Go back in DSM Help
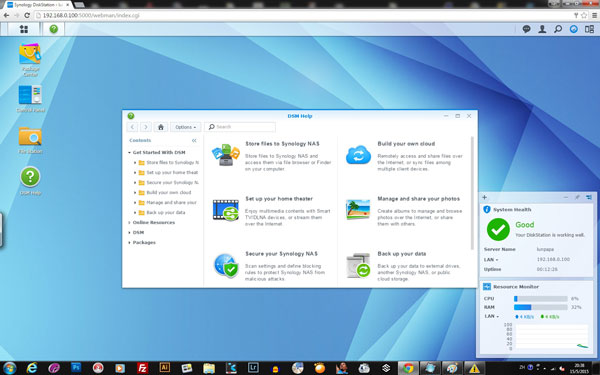This screenshot has width=600, height=375. [132, 127]
